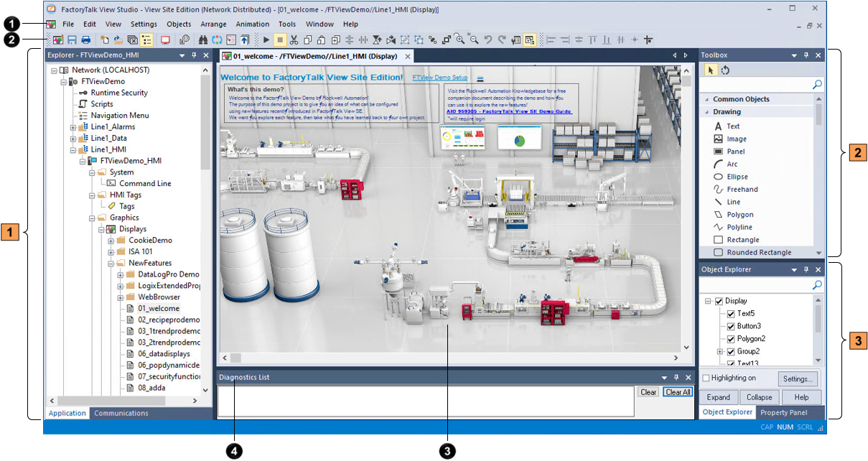Click the Save toolbar icon

[x=72, y=40]
